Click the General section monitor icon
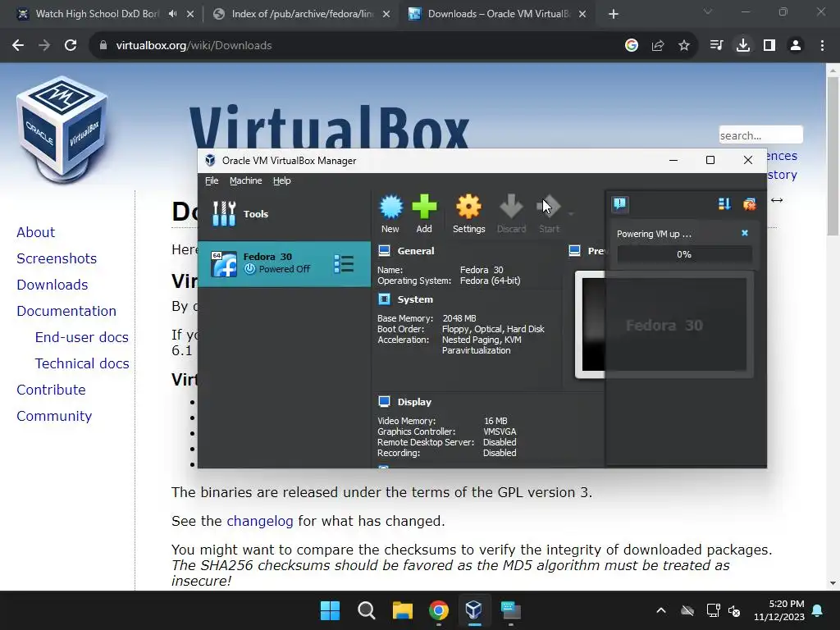 384,250
